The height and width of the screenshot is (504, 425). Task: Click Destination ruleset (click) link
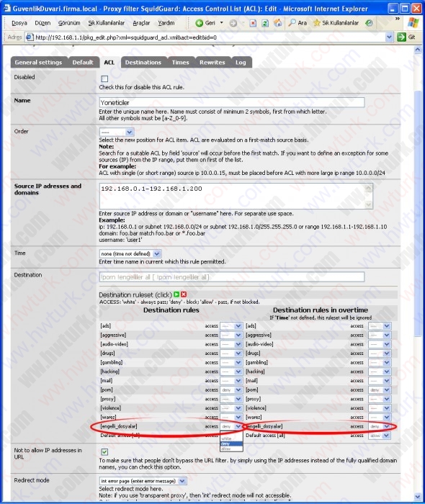(x=135, y=294)
